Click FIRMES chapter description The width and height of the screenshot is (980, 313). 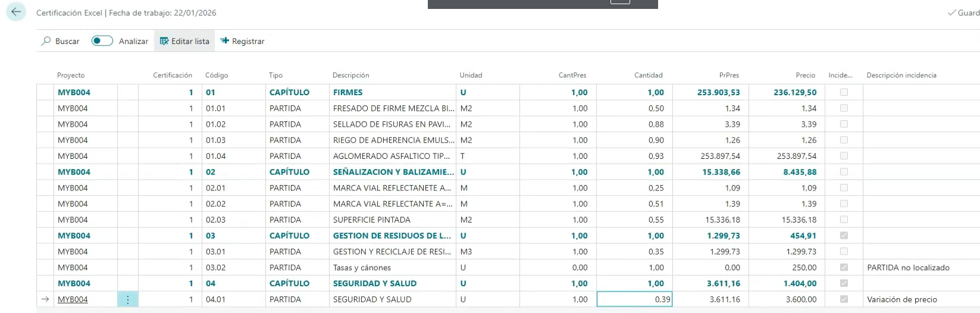tap(348, 92)
